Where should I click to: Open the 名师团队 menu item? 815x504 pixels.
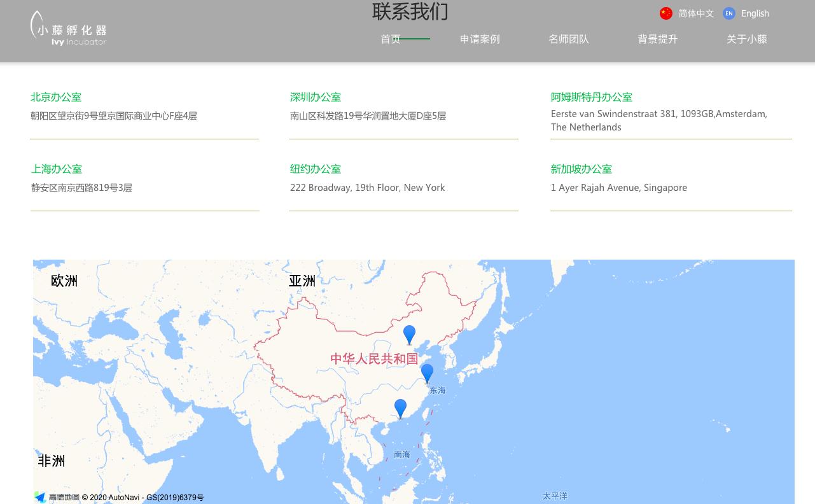click(568, 39)
